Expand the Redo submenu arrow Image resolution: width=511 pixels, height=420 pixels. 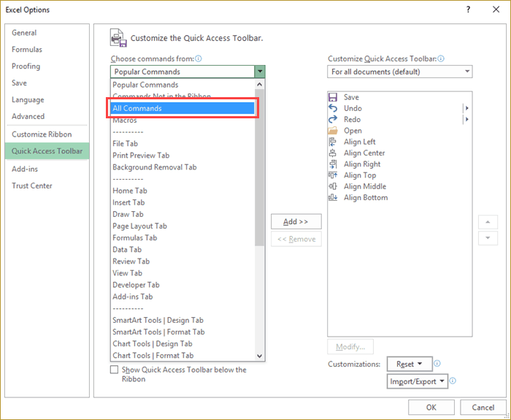tap(467, 119)
